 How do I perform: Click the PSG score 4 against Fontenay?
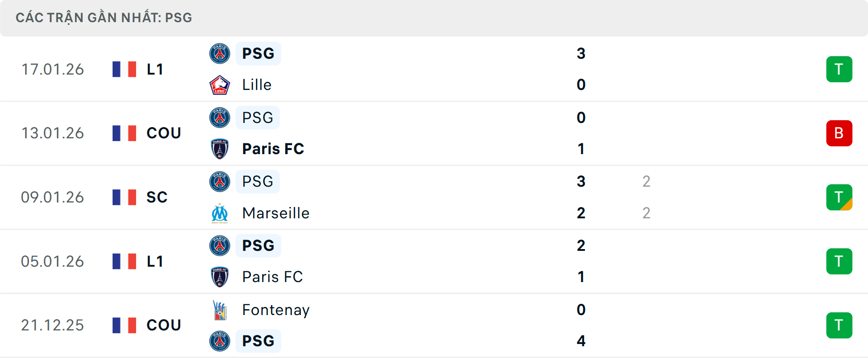[581, 341]
